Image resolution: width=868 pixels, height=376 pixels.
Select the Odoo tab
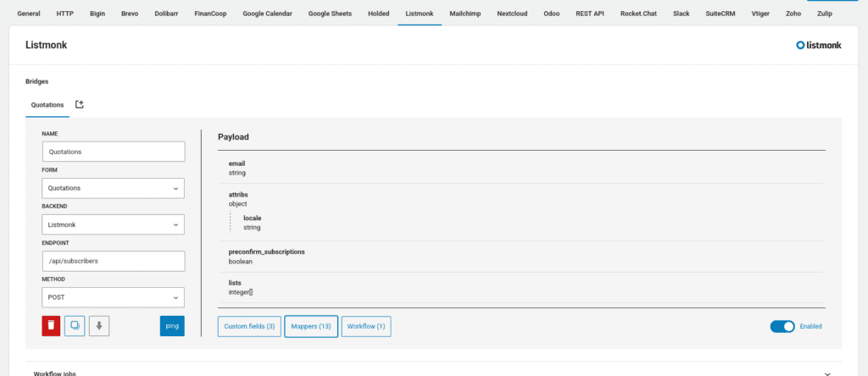pyautogui.click(x=551, y=14)
